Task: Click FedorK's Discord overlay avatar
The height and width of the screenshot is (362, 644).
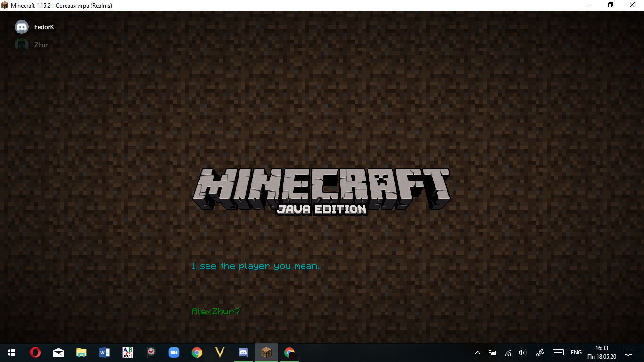Action: coord(22,27)
